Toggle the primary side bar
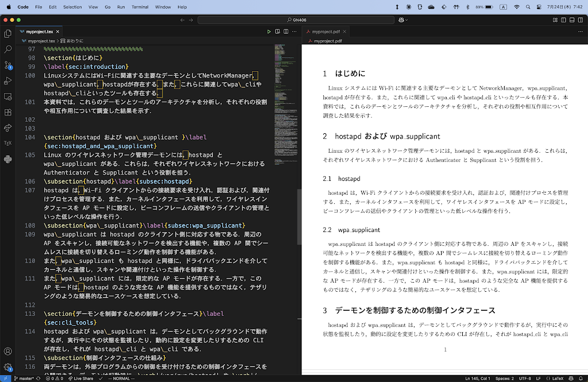 (563, 20)
